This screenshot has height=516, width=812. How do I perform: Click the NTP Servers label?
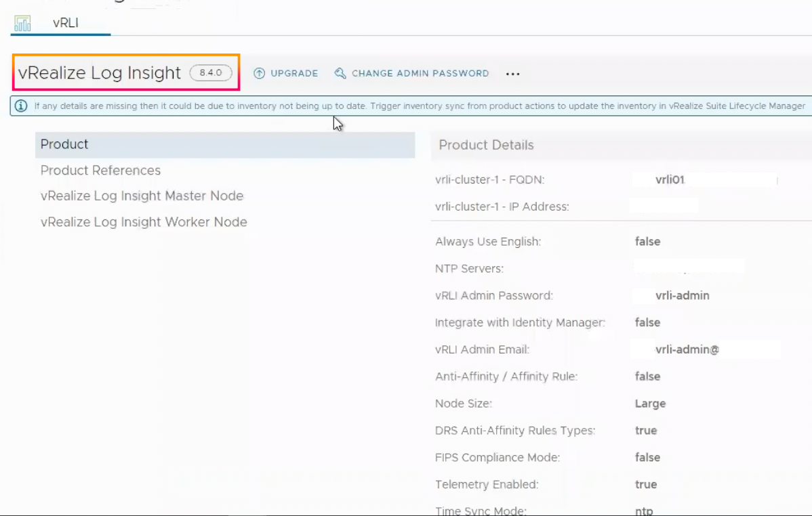[469, 269]
